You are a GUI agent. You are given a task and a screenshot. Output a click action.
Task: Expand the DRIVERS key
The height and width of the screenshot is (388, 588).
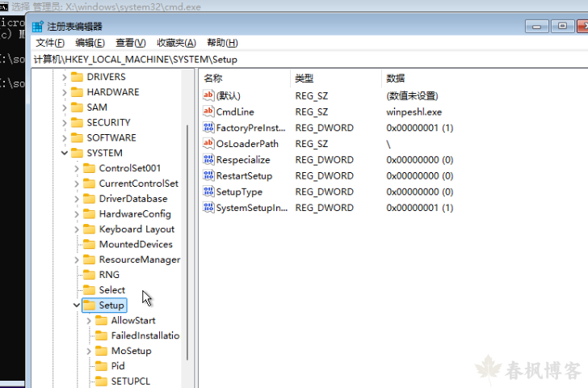[x=64, y=77]
